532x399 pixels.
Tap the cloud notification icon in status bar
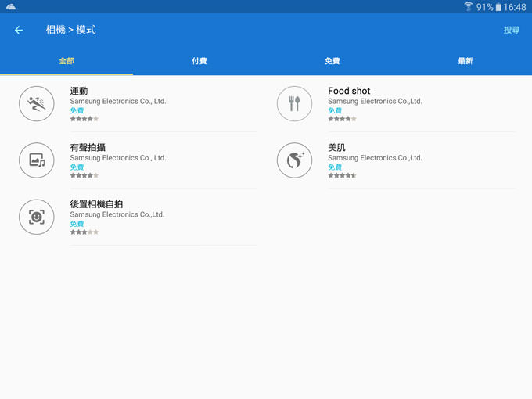tap(11, 7)
